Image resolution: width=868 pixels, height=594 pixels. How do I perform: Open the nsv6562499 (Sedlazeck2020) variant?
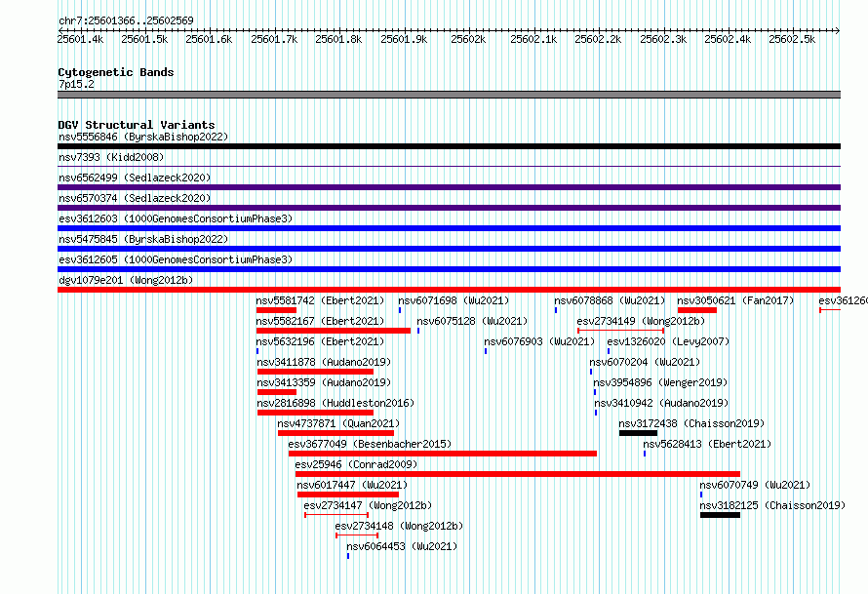coord(135,178)
